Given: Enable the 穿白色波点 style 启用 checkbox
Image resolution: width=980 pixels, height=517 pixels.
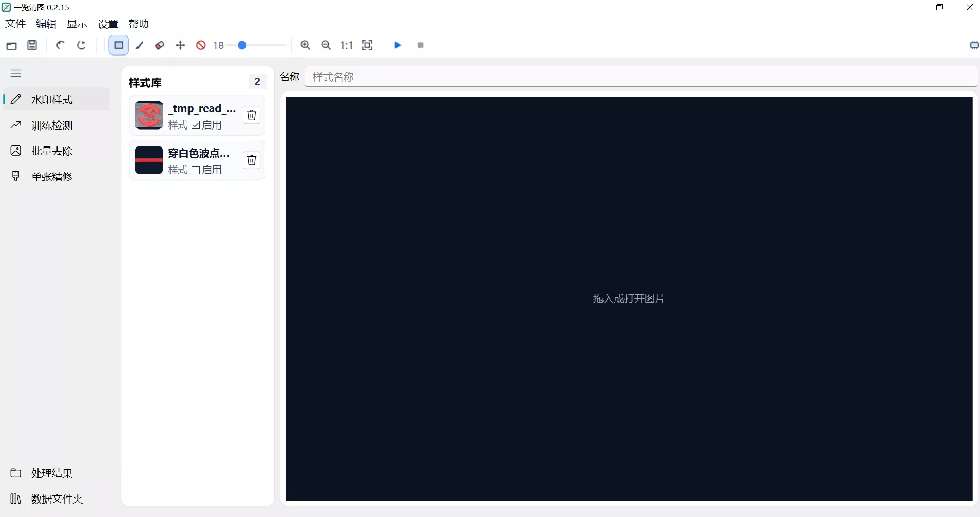Looking at the screenshot, I should 196,170.
